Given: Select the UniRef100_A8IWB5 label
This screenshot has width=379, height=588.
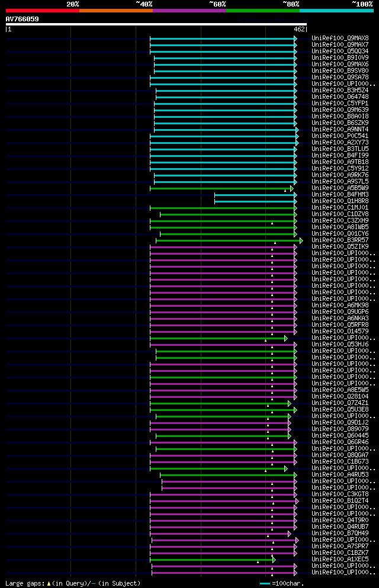Looking at the screenshot, I should (340, 227).
